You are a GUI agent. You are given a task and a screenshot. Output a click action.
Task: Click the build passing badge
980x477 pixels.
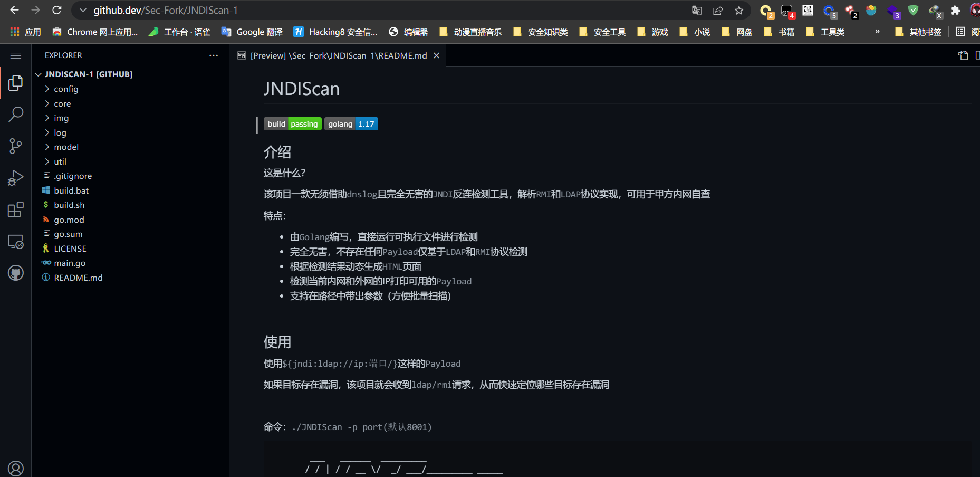click(292, 124)
